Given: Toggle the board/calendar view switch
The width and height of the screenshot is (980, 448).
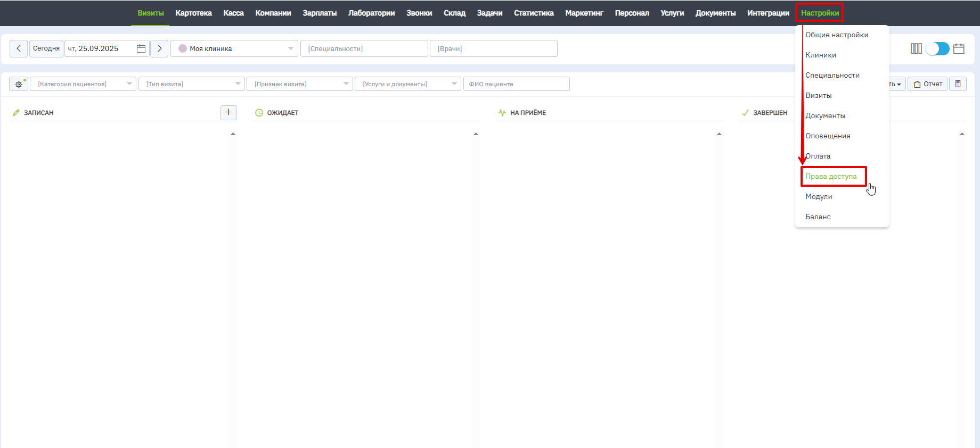Looking at the screenshot, I should coord(937,49).
